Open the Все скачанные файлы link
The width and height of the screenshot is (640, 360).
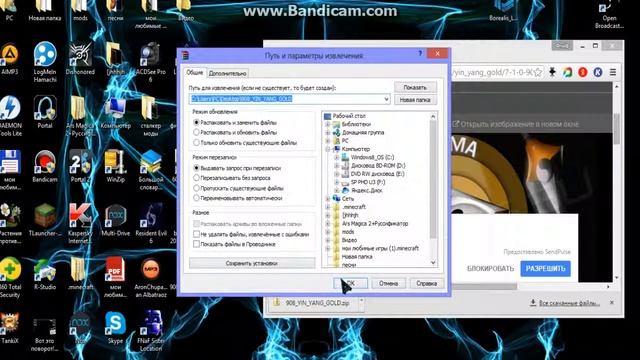point(565,303)
